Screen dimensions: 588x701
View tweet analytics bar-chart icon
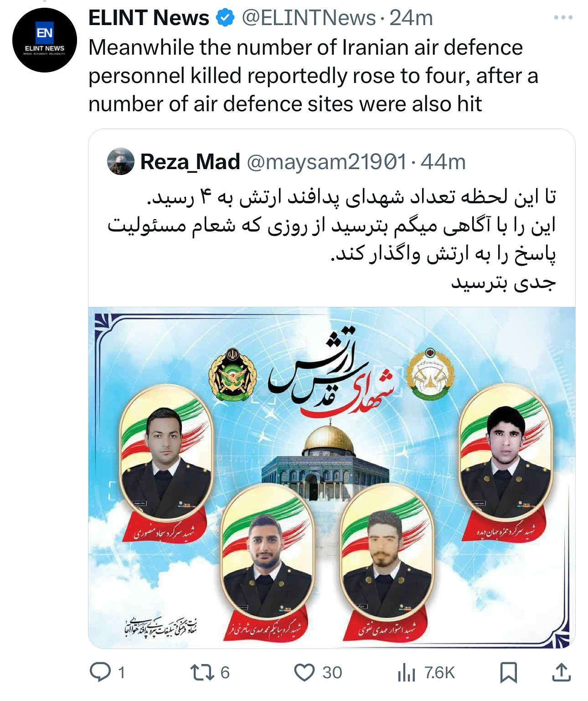pos(406,673)
